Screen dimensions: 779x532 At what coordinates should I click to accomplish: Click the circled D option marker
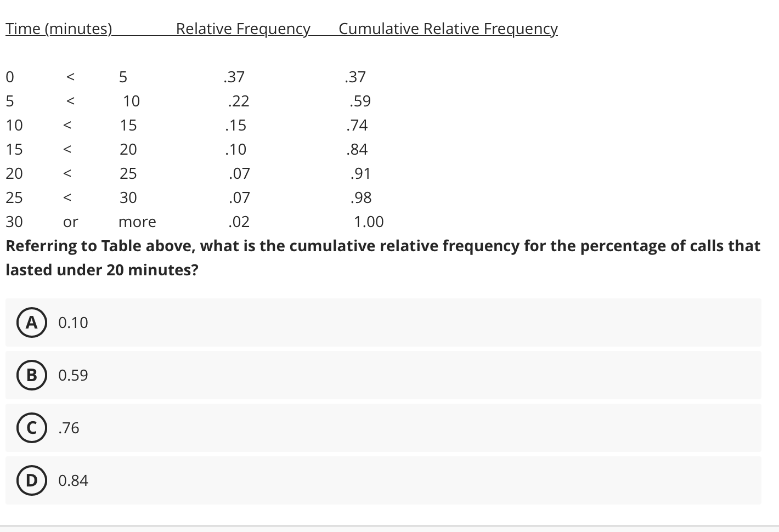point(31,480)
